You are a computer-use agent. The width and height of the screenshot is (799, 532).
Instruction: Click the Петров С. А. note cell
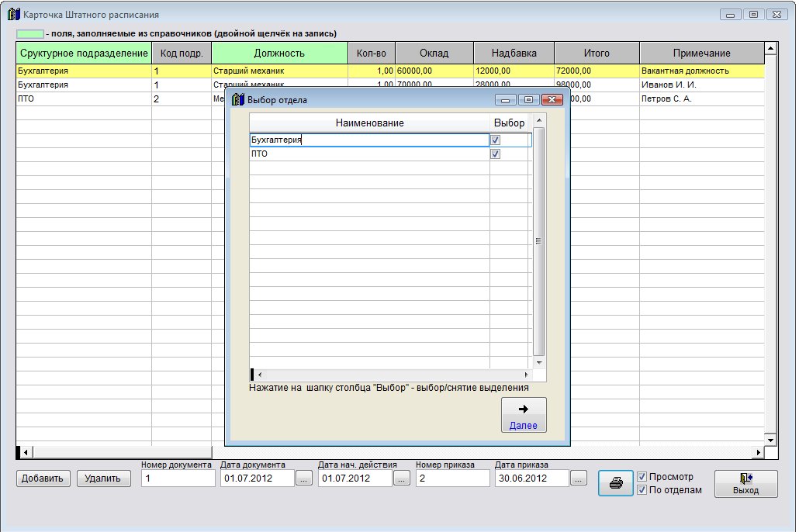pyautogui.click(x=702, y=98)
